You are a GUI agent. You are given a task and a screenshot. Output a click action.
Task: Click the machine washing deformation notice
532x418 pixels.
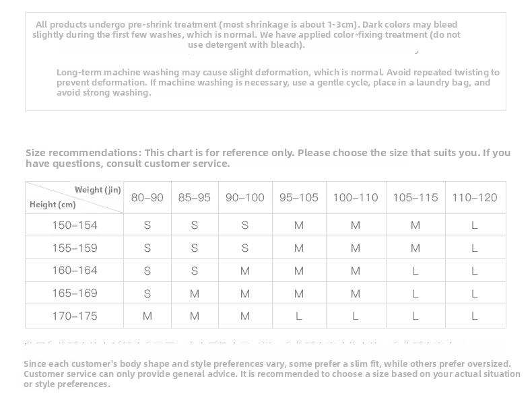[x=278, y=82]
